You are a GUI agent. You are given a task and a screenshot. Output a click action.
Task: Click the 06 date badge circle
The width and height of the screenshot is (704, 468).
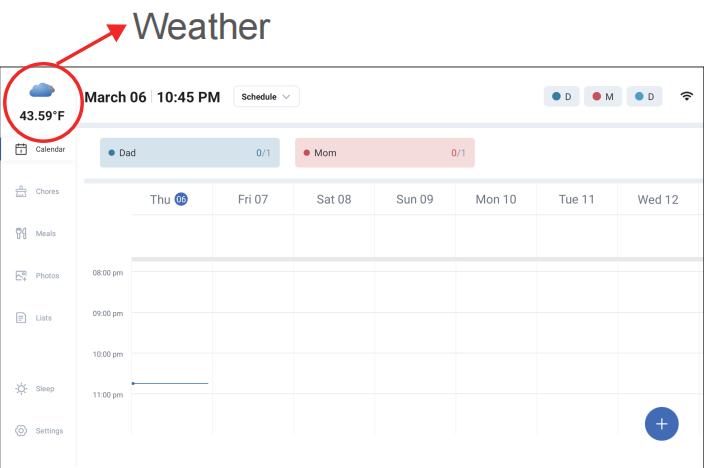(181, 199)
